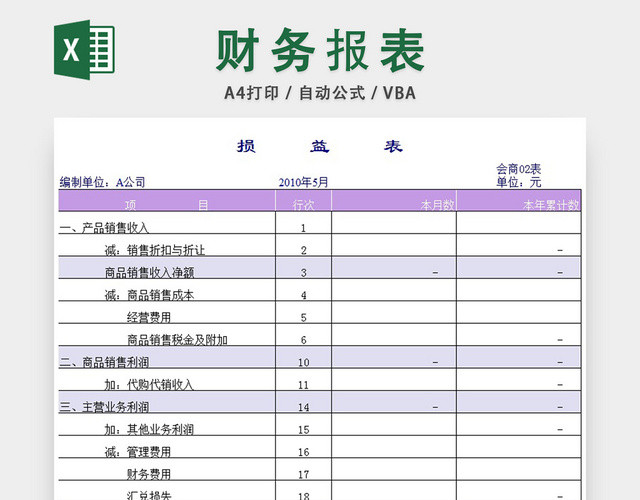Select the row 加：代购代销收入

pos(320,380)
